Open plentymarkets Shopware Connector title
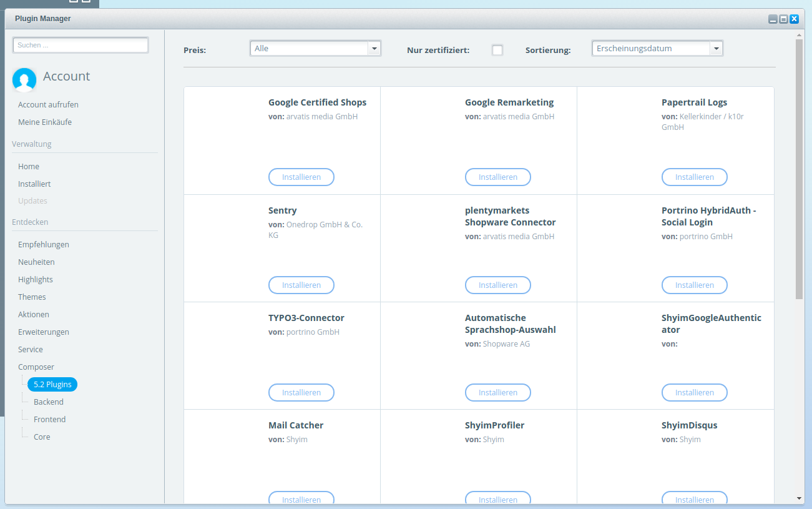This screenshot has width=812, height=509. [x=511, y=216]
